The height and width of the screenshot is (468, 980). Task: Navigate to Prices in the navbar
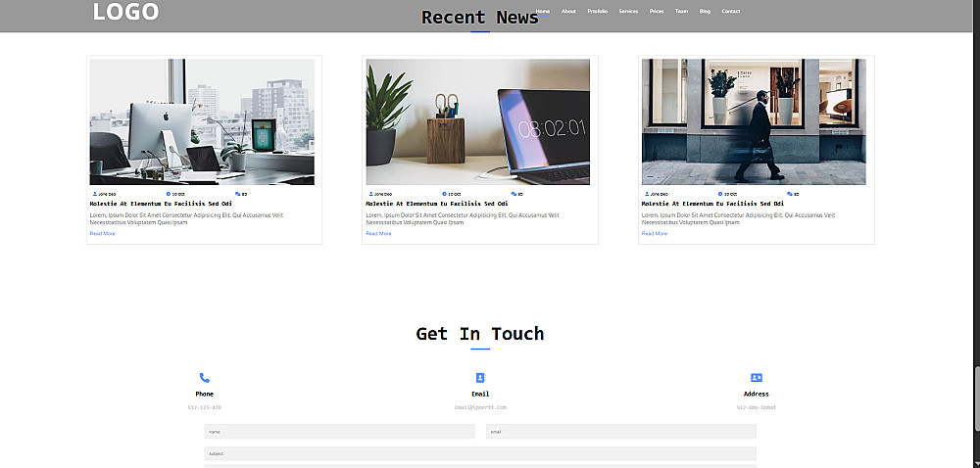[x=657, y=11]
